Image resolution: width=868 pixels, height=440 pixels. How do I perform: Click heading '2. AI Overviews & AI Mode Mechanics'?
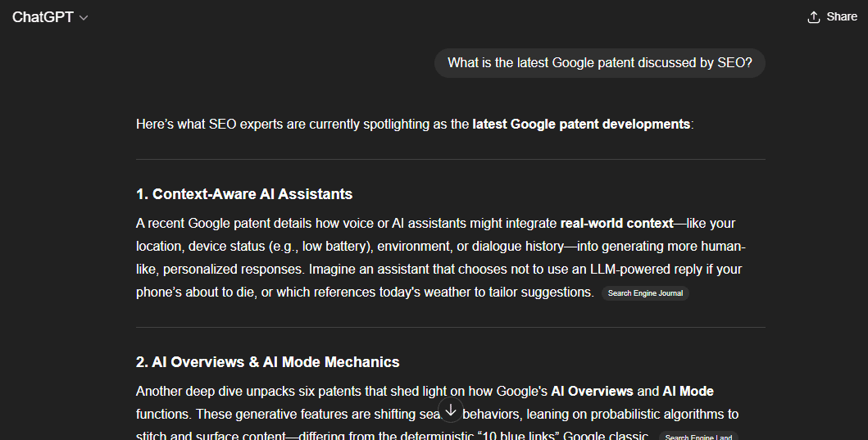point(267,362)
